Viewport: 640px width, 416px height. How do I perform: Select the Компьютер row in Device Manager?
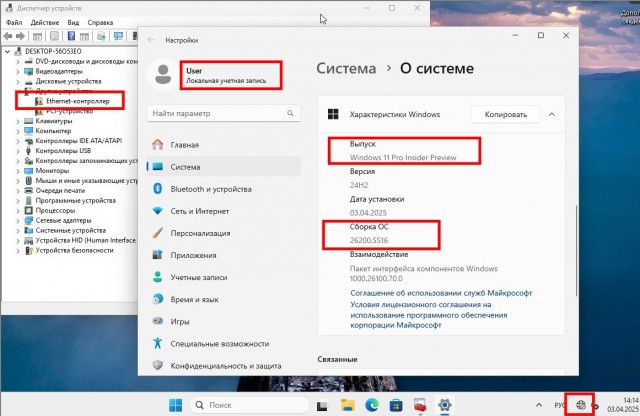(48, 131)
